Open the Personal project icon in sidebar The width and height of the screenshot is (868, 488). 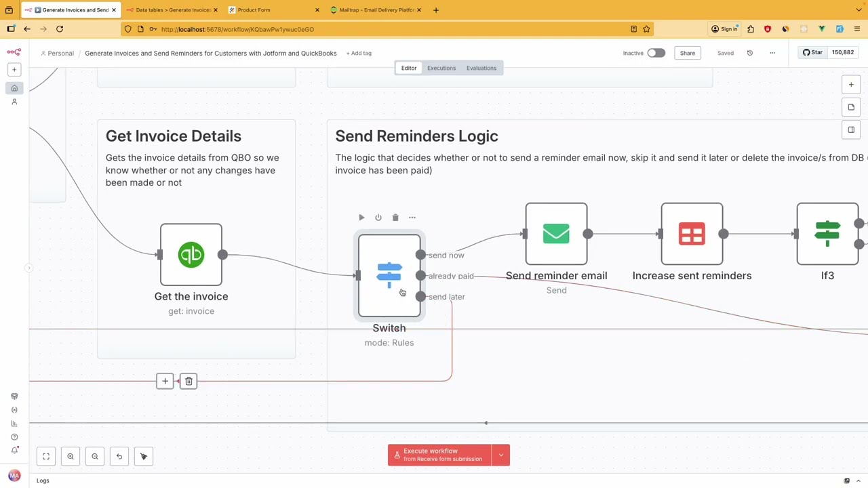(x=14, y=102)
